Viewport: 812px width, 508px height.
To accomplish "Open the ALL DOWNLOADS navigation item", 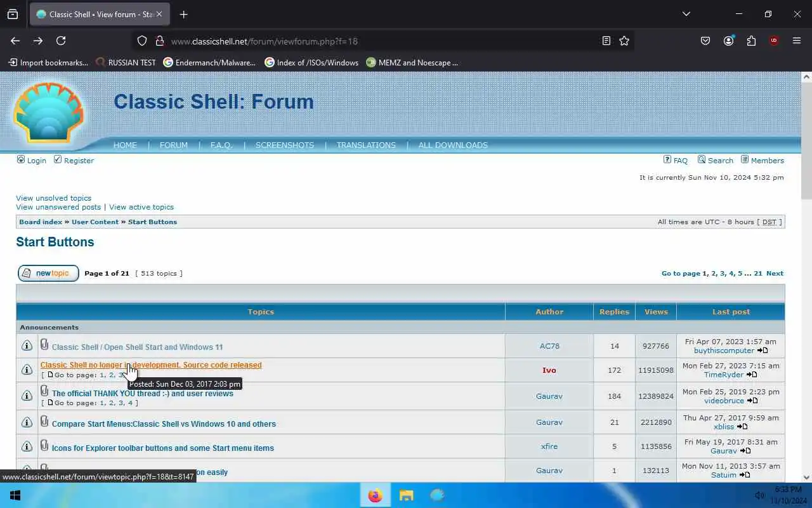I will point(453,145).
